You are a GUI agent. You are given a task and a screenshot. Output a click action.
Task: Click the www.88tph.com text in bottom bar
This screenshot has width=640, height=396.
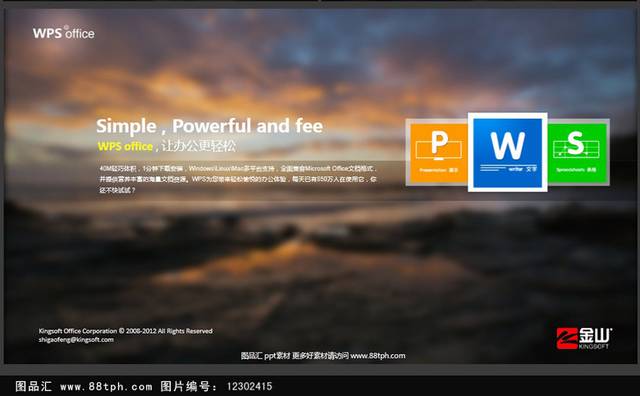point(106,386)
